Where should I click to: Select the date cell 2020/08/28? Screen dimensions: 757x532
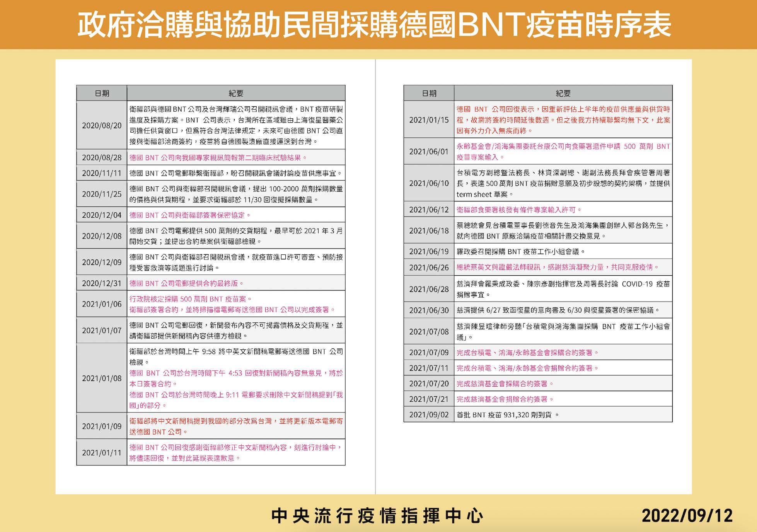[x=102, y=157]
